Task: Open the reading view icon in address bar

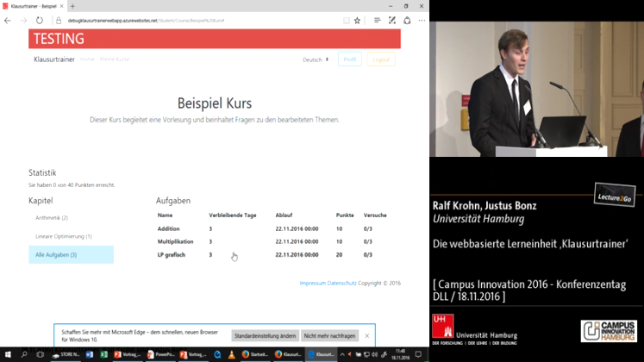Action: tap(346, 20)
